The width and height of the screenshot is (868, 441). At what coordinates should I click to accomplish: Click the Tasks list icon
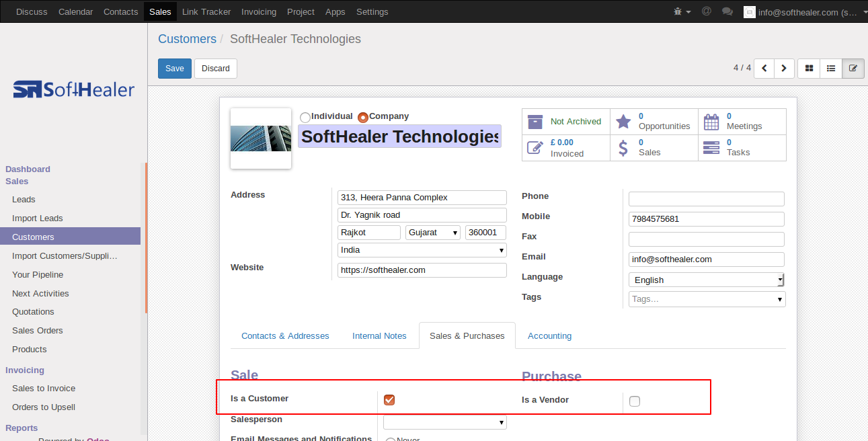pos(711,148)
